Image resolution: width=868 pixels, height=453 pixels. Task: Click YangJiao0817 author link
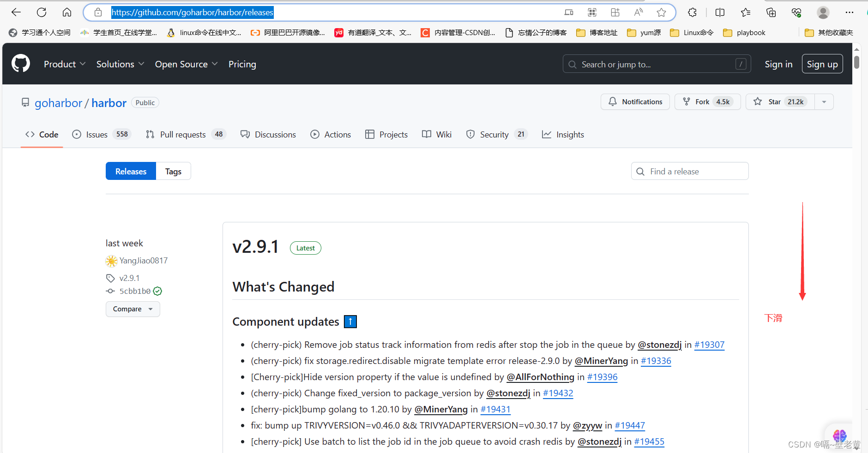coord(143,261)
